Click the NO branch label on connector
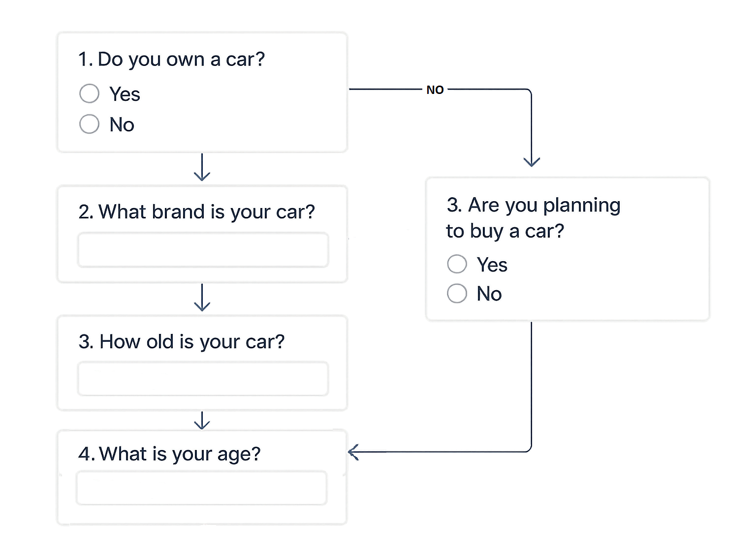Screen dimensions: 756x544 click(435, 90)
